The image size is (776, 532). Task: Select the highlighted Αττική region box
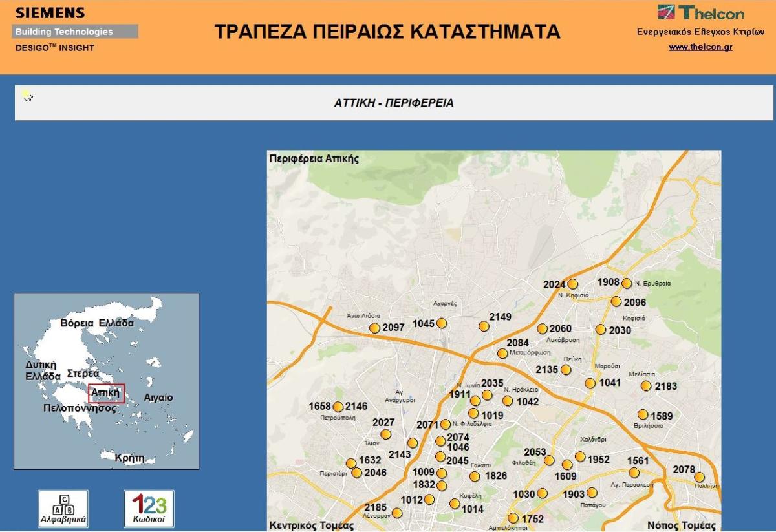[106, 393]
